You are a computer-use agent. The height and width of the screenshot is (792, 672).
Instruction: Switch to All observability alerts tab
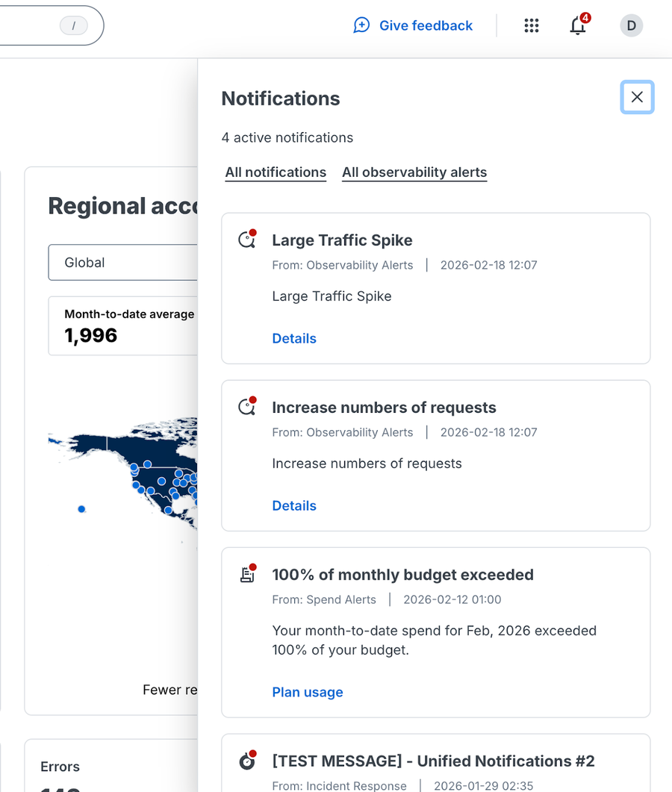(414, 172)
